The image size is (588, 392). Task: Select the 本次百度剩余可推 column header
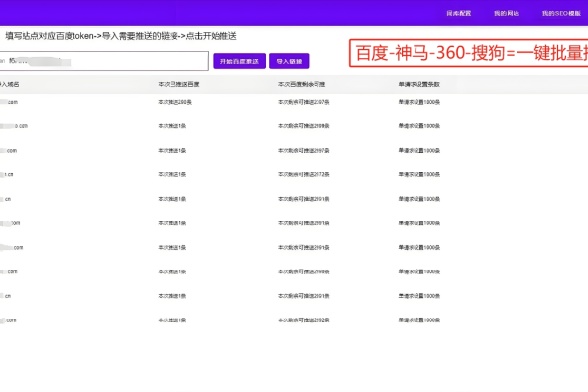302,85
